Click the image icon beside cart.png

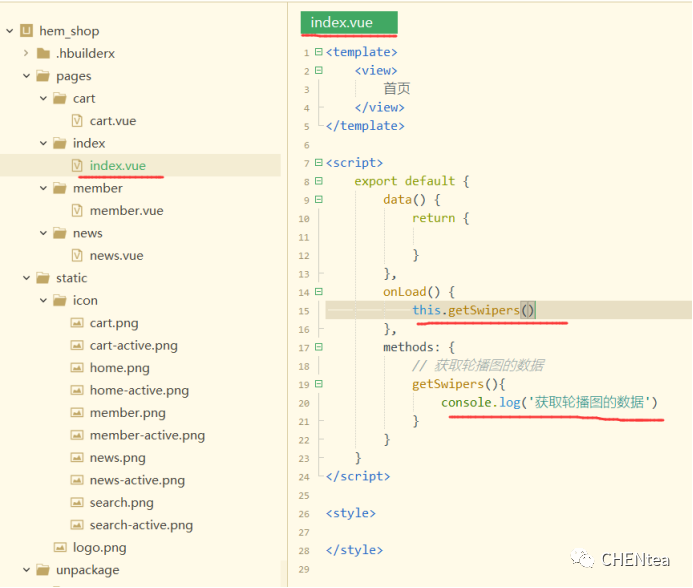[x=77, y=323]
